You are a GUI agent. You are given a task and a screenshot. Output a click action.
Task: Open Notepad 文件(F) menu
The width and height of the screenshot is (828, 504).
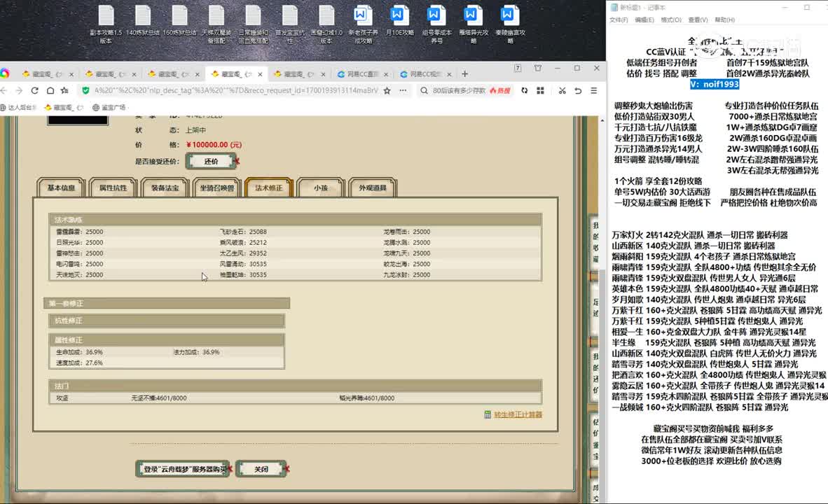tap(619, 20)
